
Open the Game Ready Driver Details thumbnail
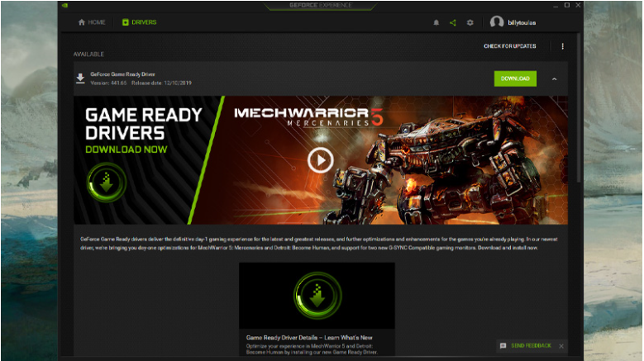pyautogui.click(x=317, y=296)
